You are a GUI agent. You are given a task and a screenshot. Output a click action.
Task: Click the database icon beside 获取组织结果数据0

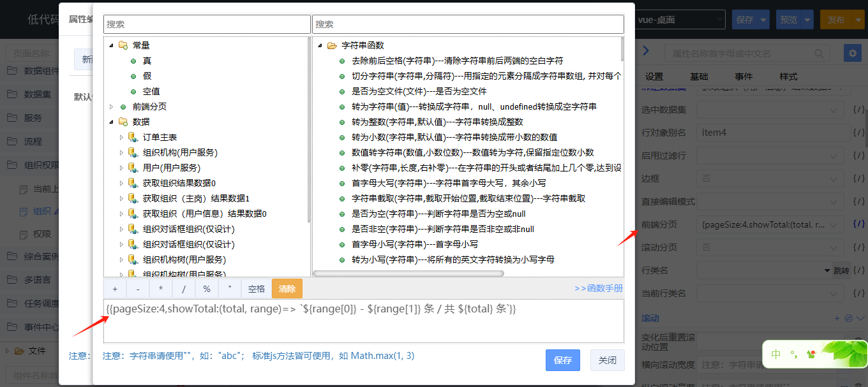coord(133,183)
